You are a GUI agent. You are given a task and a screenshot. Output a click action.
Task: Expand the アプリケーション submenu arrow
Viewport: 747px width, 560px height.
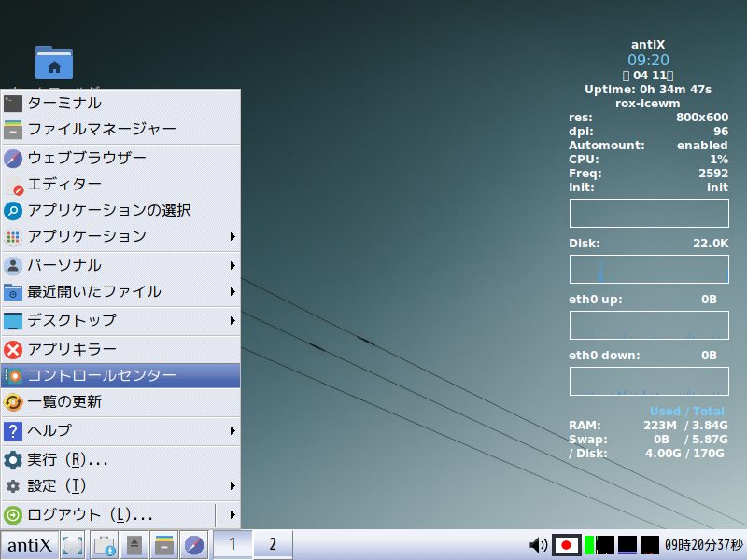pyautogui.click(x=233, y=237)
